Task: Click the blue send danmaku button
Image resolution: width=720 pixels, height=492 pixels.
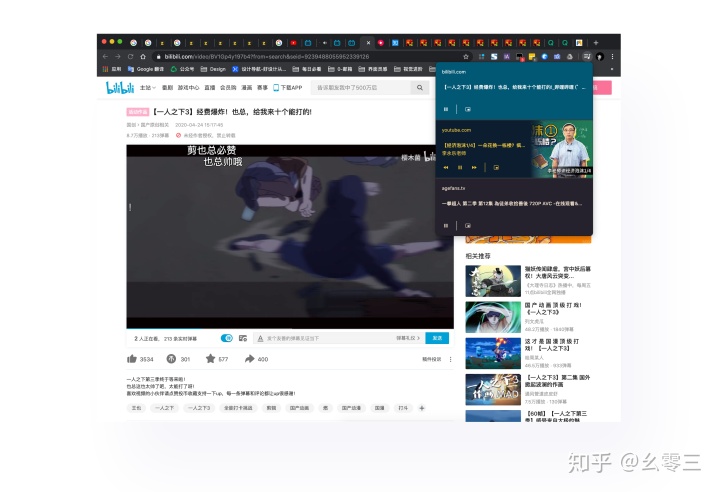Action: click(437, 338)
